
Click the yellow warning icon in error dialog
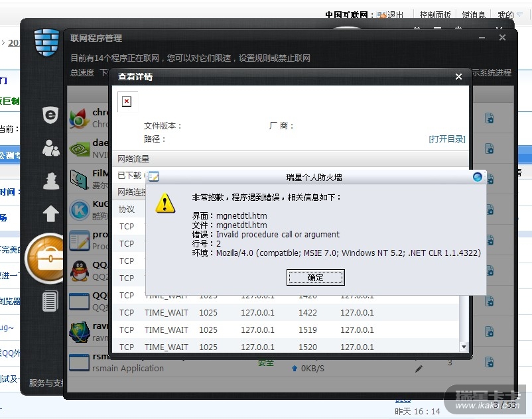[165, 203]
